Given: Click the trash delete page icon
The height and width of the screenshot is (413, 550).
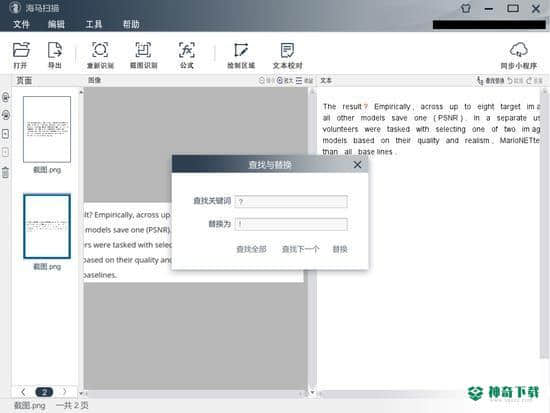Looking at the screenshot, I should [x=6, y=173].
